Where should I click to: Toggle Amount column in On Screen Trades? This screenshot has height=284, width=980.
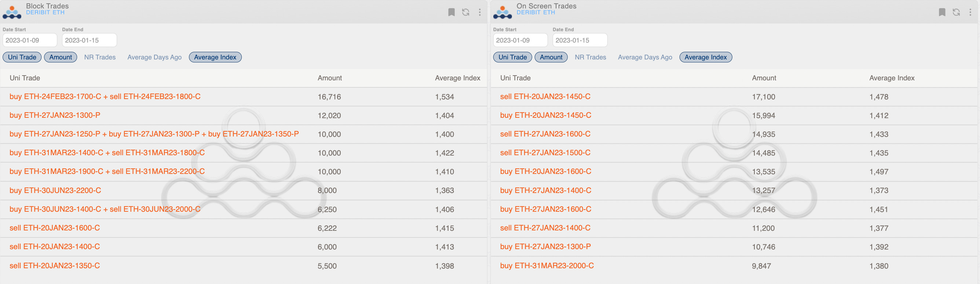coord(551,57)
